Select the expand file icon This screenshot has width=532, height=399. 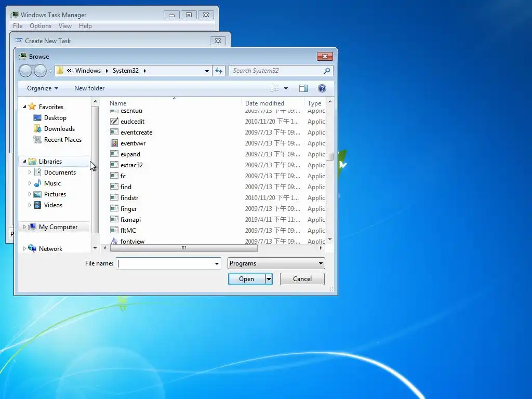[114, 154]
